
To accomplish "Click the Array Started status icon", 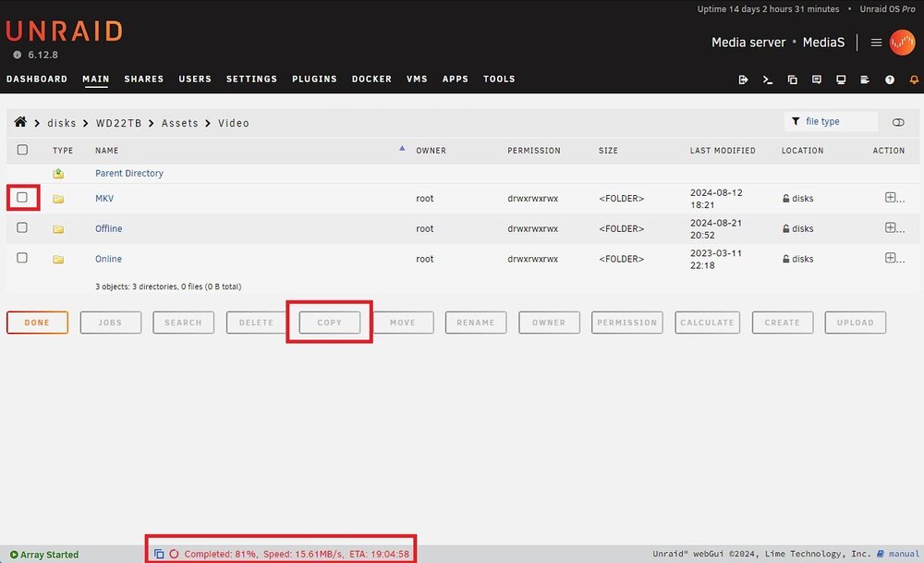I will (x=14, y=555).
